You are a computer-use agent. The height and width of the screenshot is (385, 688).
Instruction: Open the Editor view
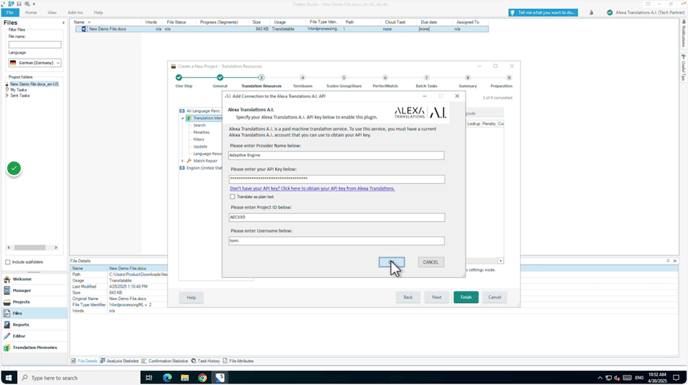34,336
